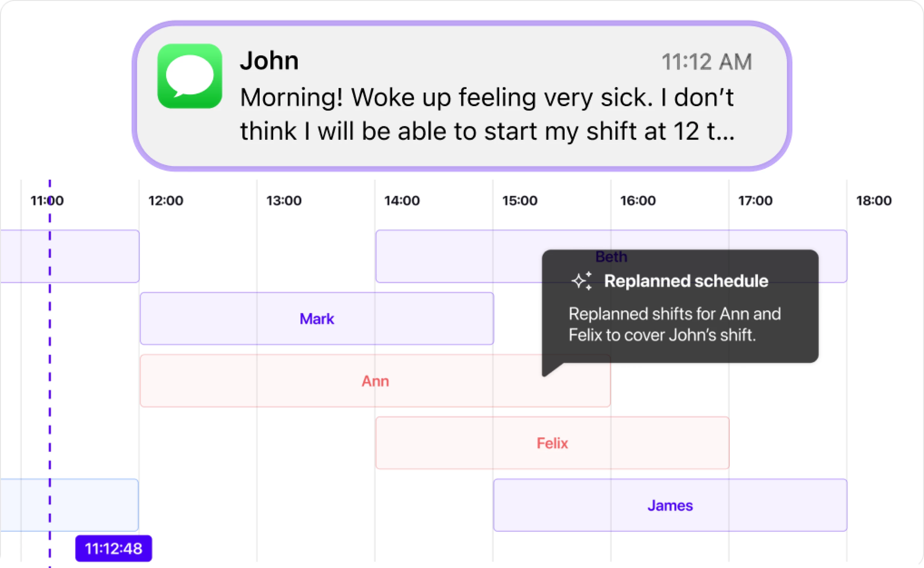Select Beth's shift block

point(458,256)
